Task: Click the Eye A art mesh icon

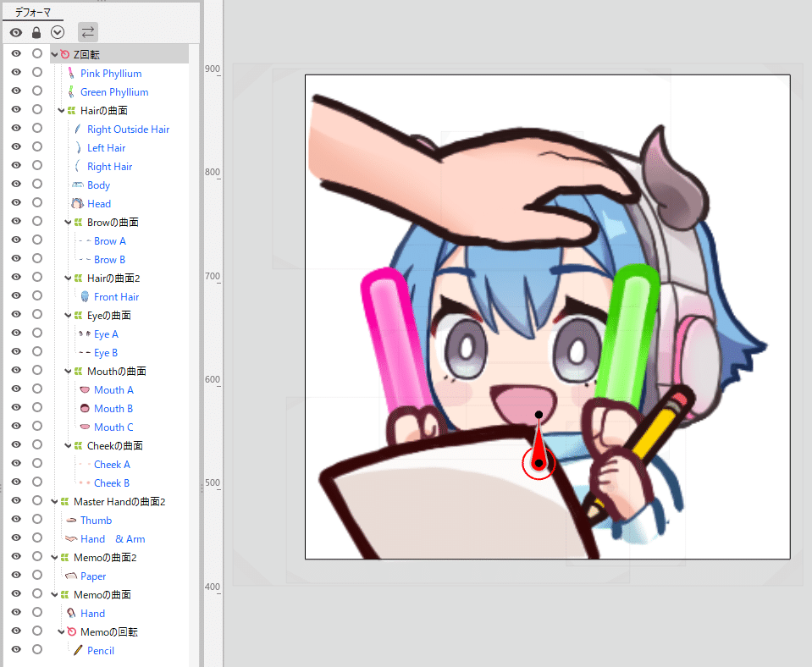Action: tap(85, 334)
